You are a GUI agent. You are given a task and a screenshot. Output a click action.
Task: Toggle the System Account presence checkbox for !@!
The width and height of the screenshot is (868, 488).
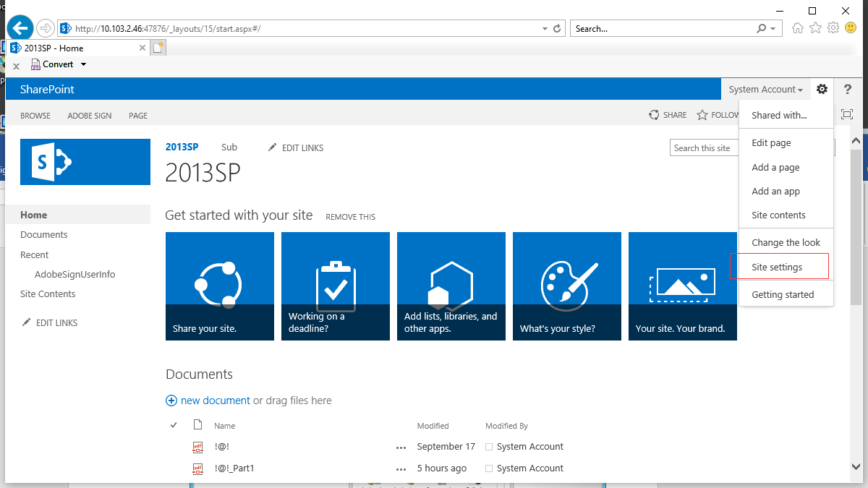pyautogui.click(x=489, y=447)
